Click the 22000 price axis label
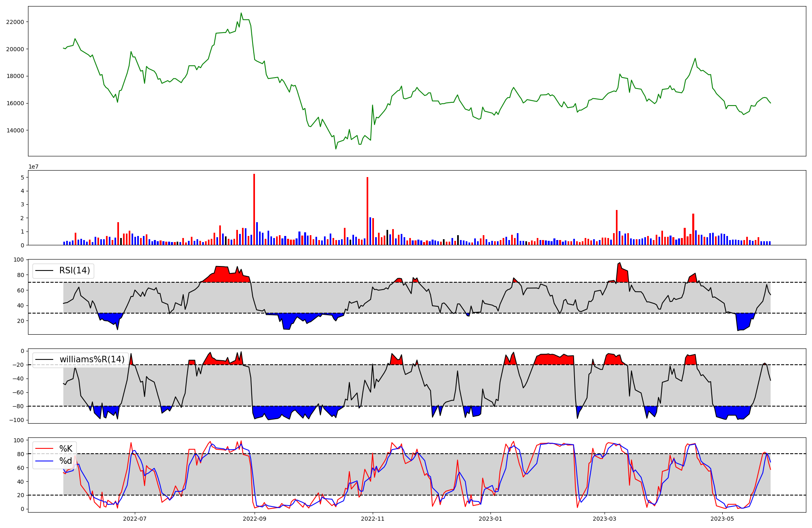Image resolution: width=812 pixels, height=528 pixels. 15,22
